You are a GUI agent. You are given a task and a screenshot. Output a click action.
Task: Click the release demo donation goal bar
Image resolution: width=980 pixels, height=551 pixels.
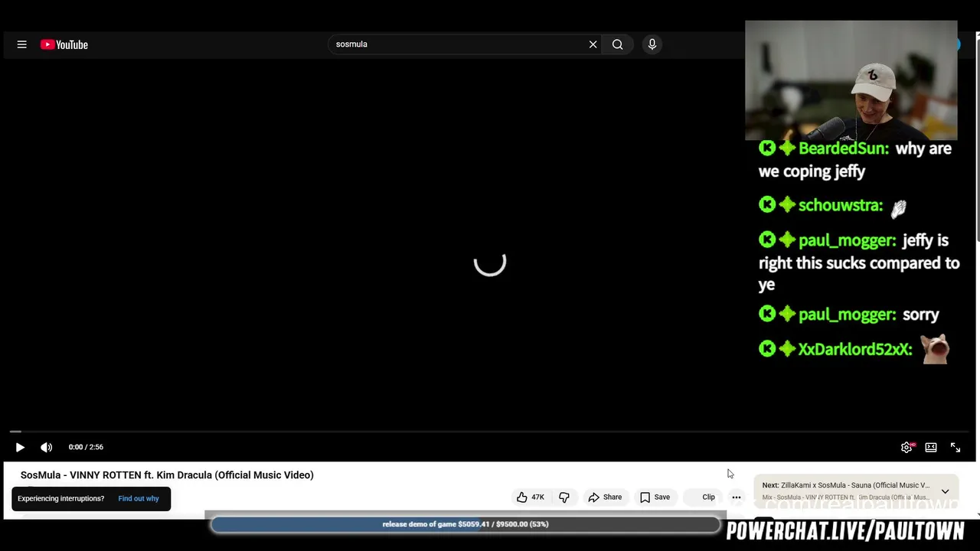(465, 524)
